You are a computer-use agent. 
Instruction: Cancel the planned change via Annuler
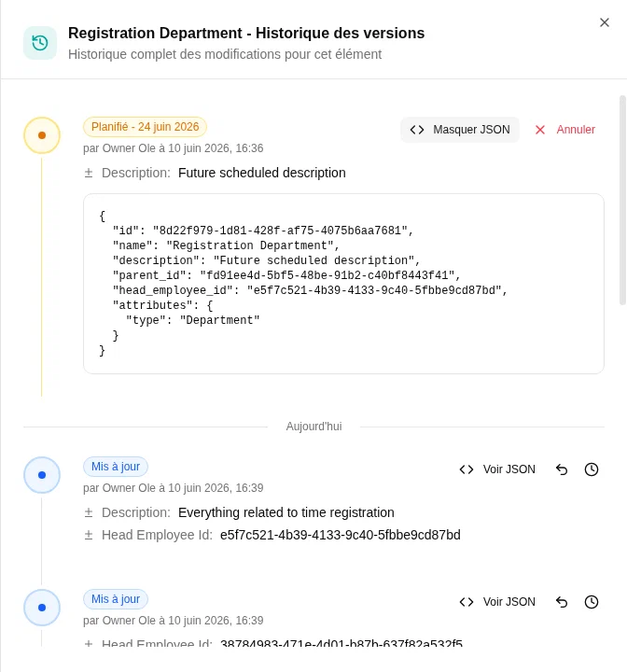click(x=564, y=130)
